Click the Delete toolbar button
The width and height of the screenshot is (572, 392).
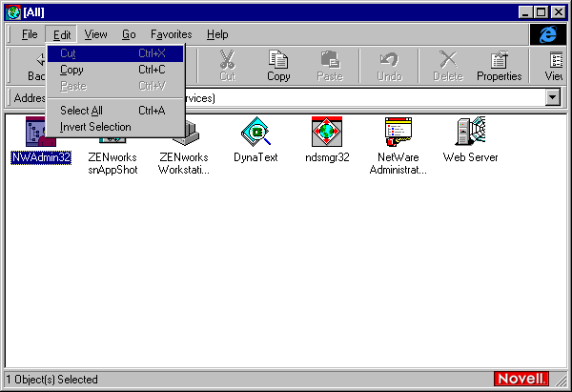448,66
